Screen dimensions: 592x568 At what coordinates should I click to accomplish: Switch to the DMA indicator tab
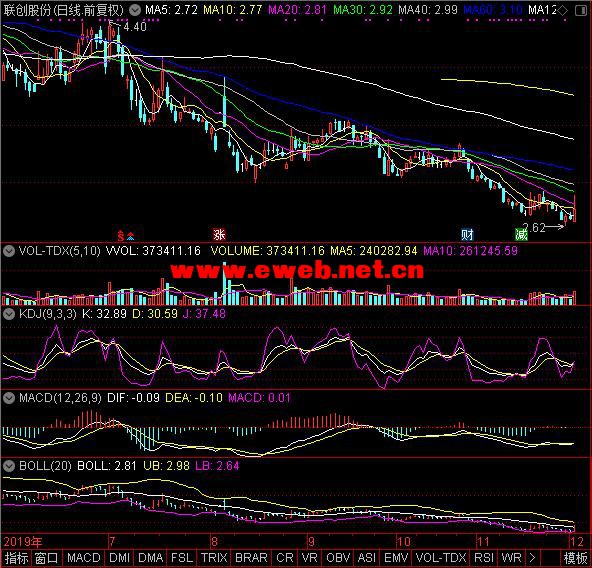(x=151, y=558)
